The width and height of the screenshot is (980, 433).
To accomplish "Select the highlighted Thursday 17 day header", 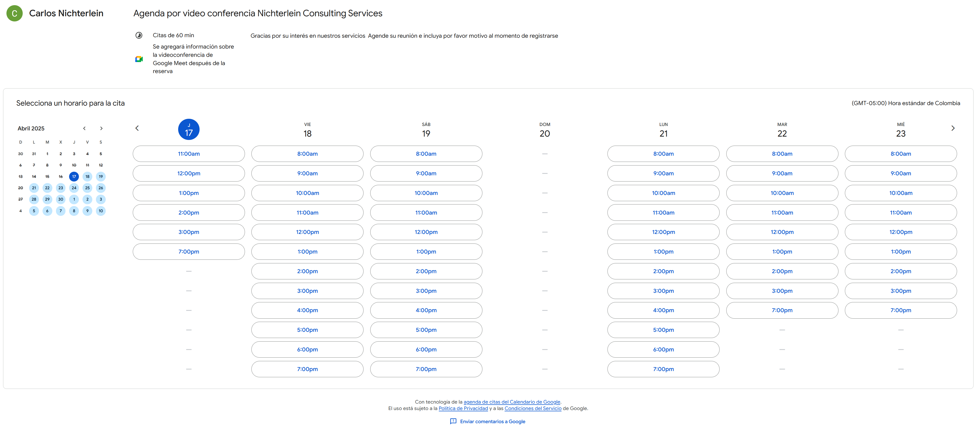I will (x=189, y=129).
